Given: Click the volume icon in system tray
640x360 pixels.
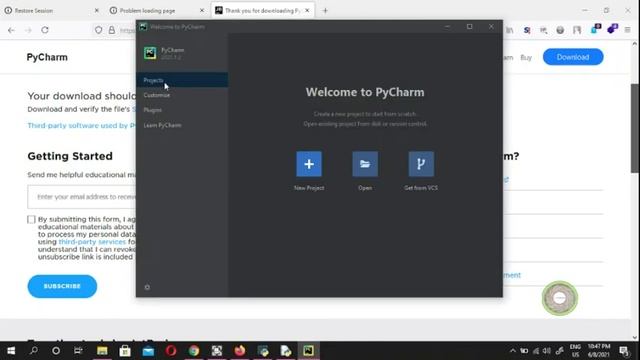Looking at the screenshot, I should coord(547,351).
